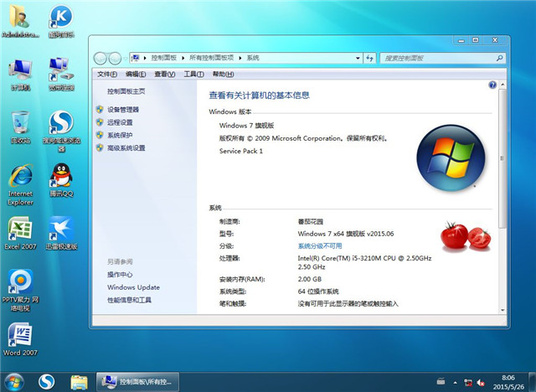Open the Administrator folder desktop icon
Image resolution: width=536 pixels, height=392 pixels.
pyautogui.click(x=20, y=20)
